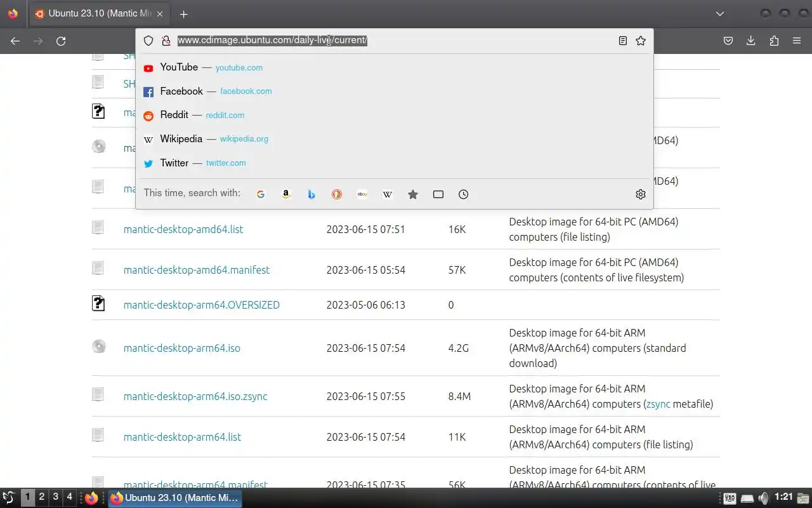
Task: Open mantic-desktop-amd64.manifest link
Action: coord(197,270)
